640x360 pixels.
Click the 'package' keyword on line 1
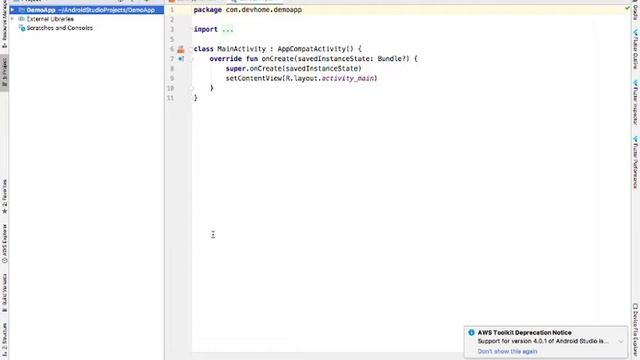tap(207, 10)
